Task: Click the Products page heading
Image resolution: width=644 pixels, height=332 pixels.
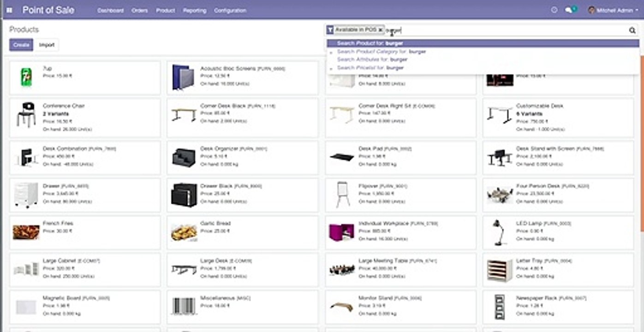Action: tap(24, 29)
